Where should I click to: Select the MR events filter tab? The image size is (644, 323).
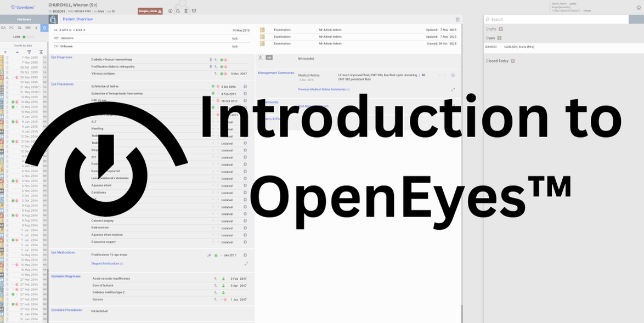[x=28, y=27]
